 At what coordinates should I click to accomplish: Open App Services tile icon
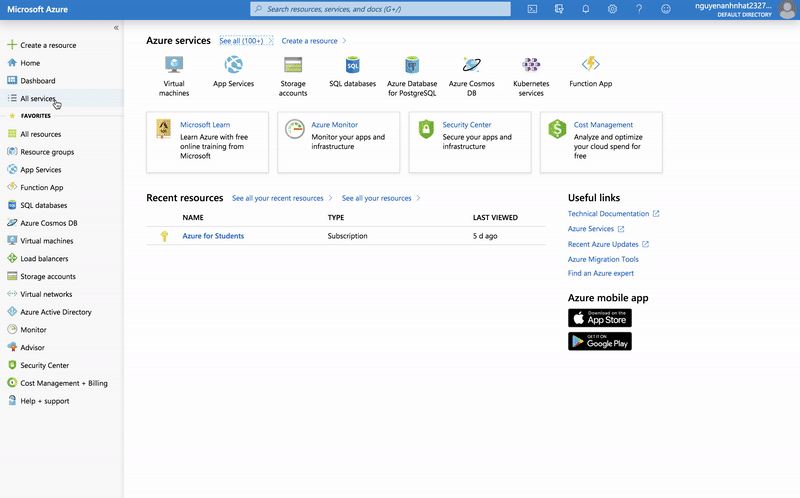pos(234,65)
